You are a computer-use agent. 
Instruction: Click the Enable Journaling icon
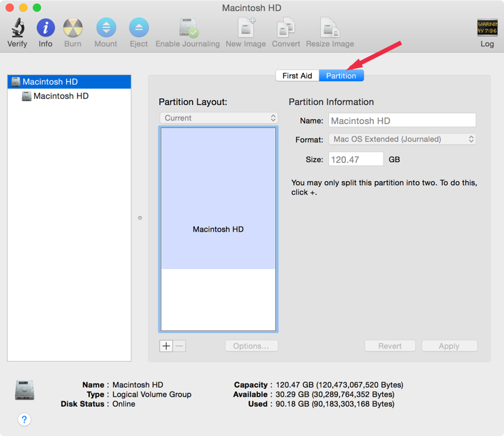[189, 28]
